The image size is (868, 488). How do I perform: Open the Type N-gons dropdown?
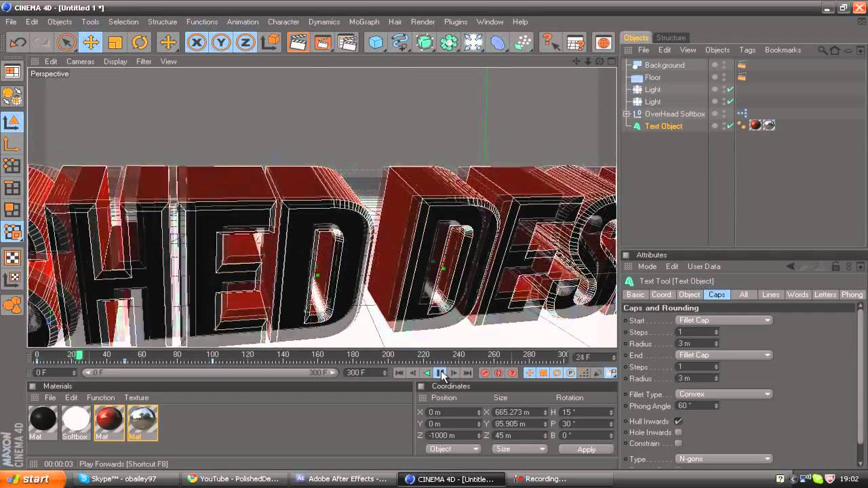click(x=724, y=459)
